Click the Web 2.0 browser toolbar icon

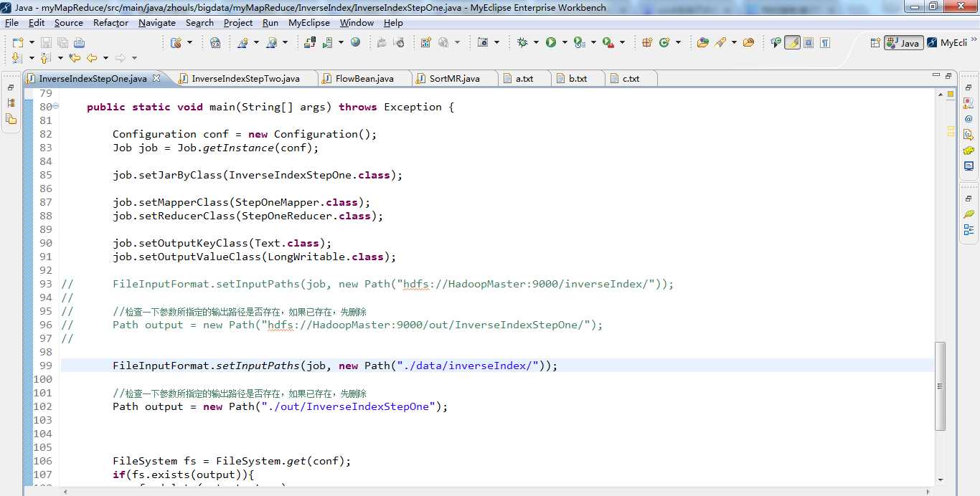[x=215, y=43]
